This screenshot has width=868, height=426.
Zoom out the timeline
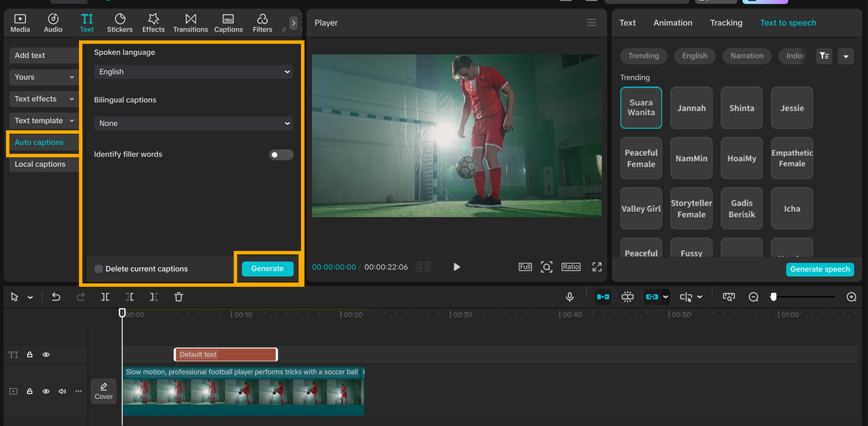pyautogui.click(x=753, y=297)
